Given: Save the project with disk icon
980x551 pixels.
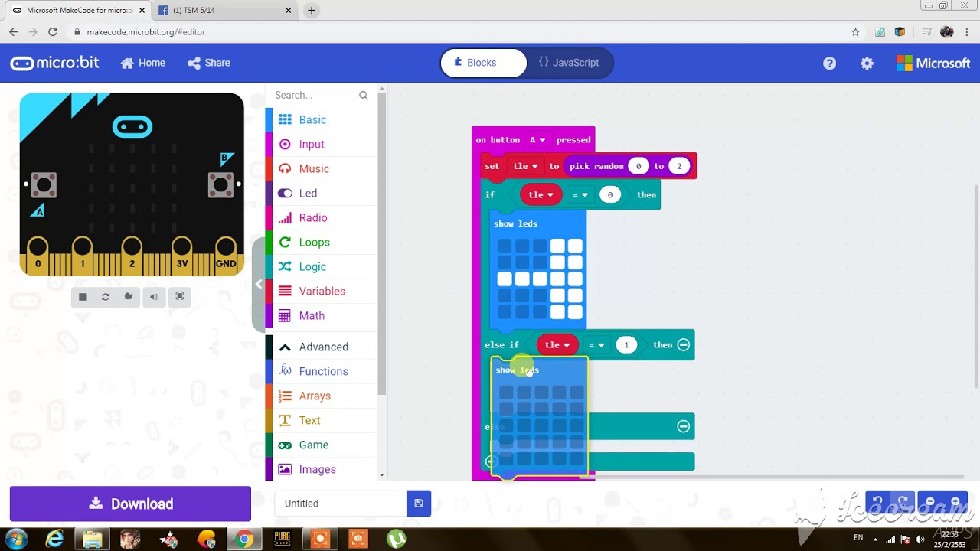Looking at the screenshot, I should (419, 504).
